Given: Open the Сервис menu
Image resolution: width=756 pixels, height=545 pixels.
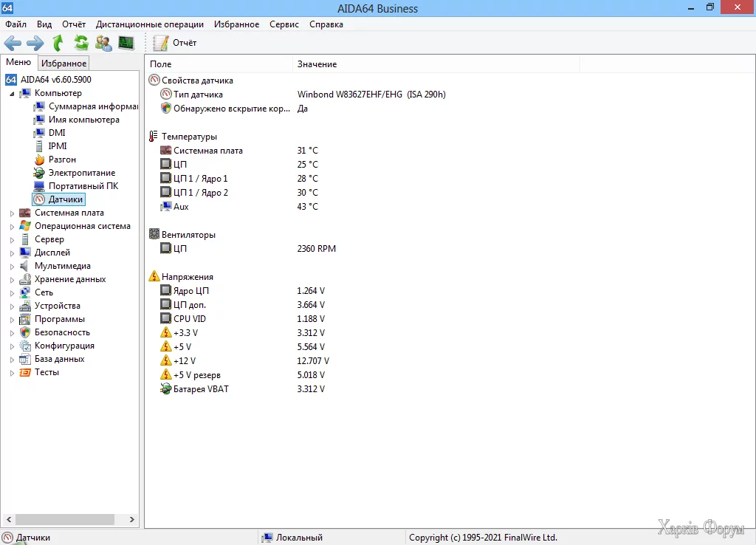Looking at the screenshot, I should 284,24.
